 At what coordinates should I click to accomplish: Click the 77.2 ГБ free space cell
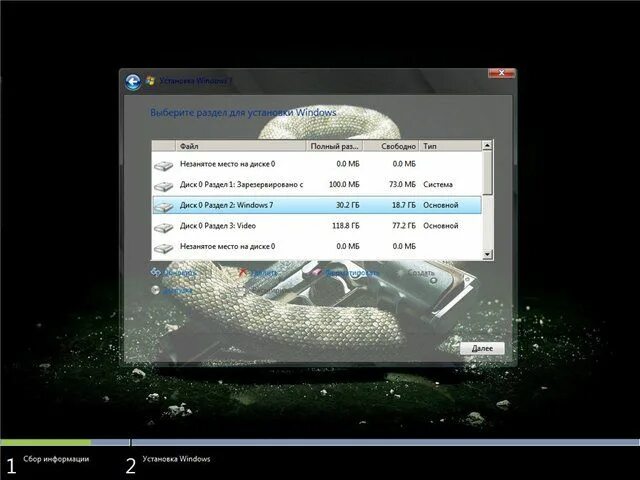pyautogui.click(x=404, y=226)
